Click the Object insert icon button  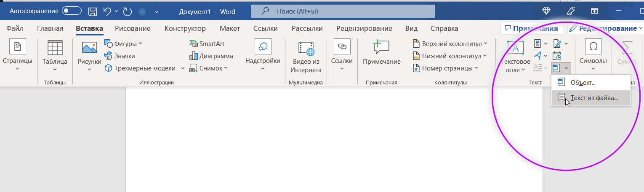point(556,68)
